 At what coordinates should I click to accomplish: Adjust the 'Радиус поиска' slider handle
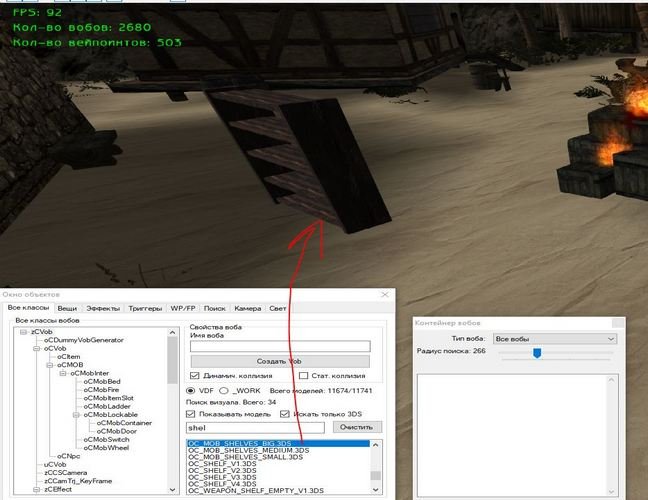[x=537, y=352]
